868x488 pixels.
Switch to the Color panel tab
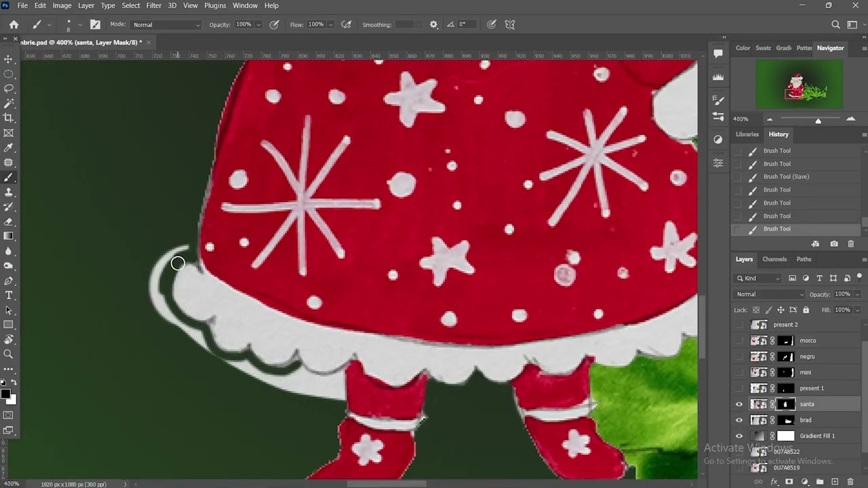[x=743, y=48]
